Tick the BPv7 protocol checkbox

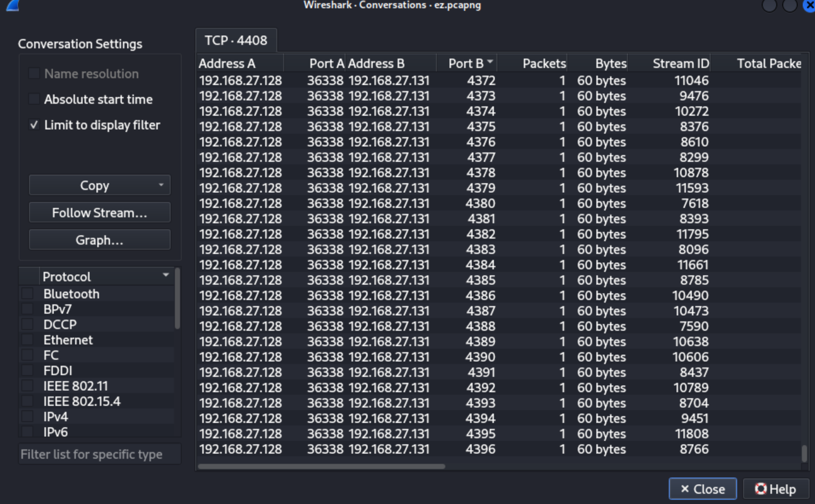click(27, 309)
